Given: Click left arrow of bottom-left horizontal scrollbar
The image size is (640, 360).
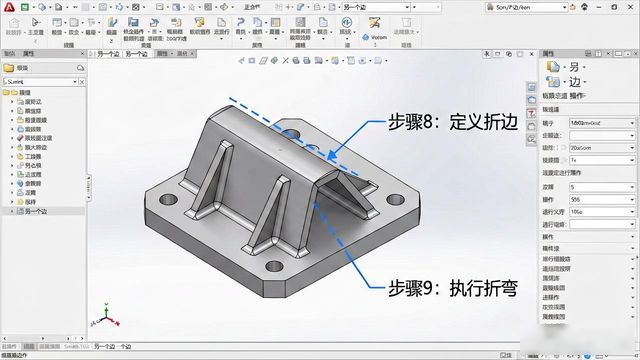Looking at the screenshot, I should point(4,338).
